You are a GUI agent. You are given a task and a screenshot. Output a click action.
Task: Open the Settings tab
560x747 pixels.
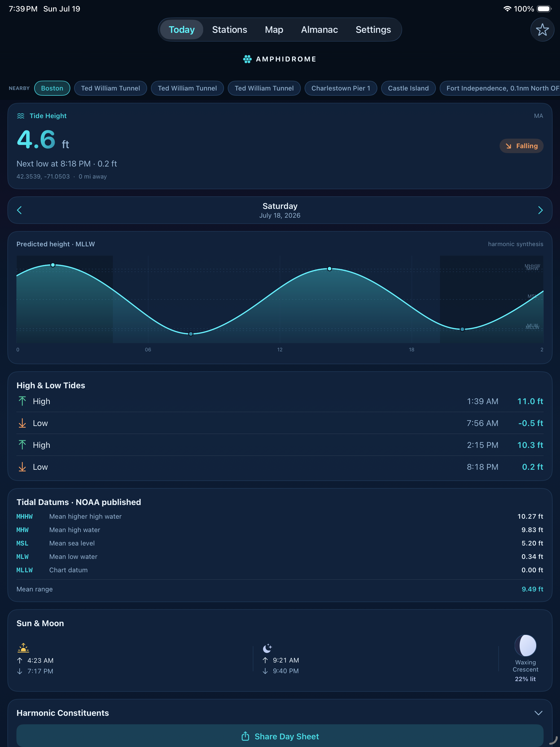pyautogui.click(x=373, y=30)
